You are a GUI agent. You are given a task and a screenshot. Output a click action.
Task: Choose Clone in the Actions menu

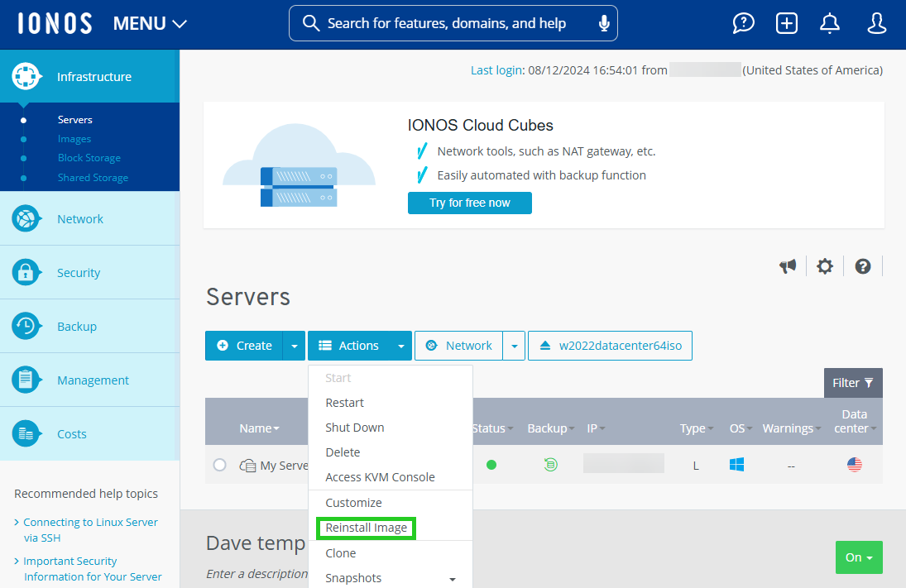click(x=339, y=552)
